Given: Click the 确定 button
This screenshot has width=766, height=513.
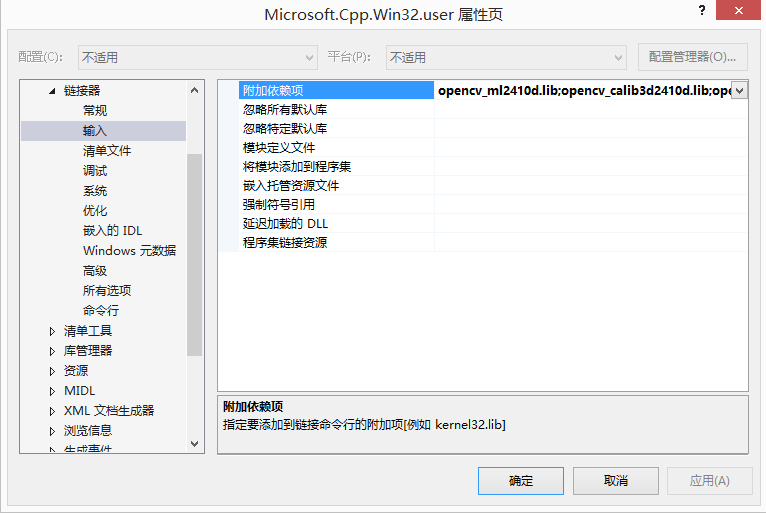Looking at the screenshot, I should [x=521, y=481].
